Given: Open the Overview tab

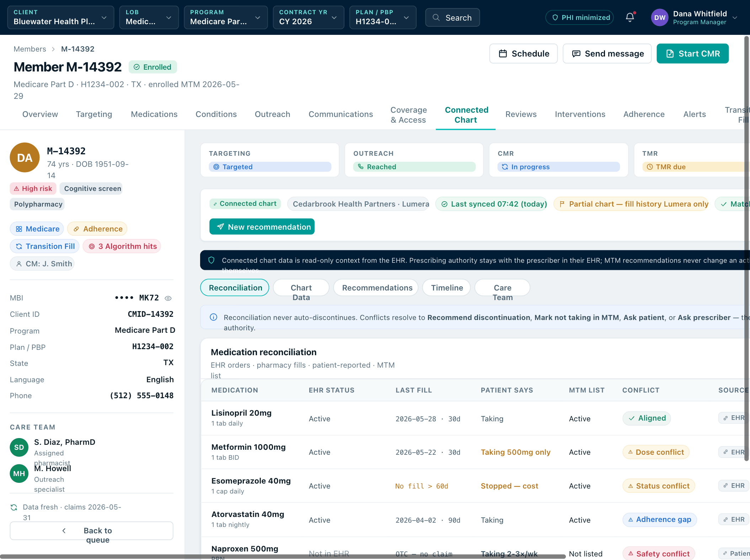Looking at the screenshot, I should (x=40, y=114).
